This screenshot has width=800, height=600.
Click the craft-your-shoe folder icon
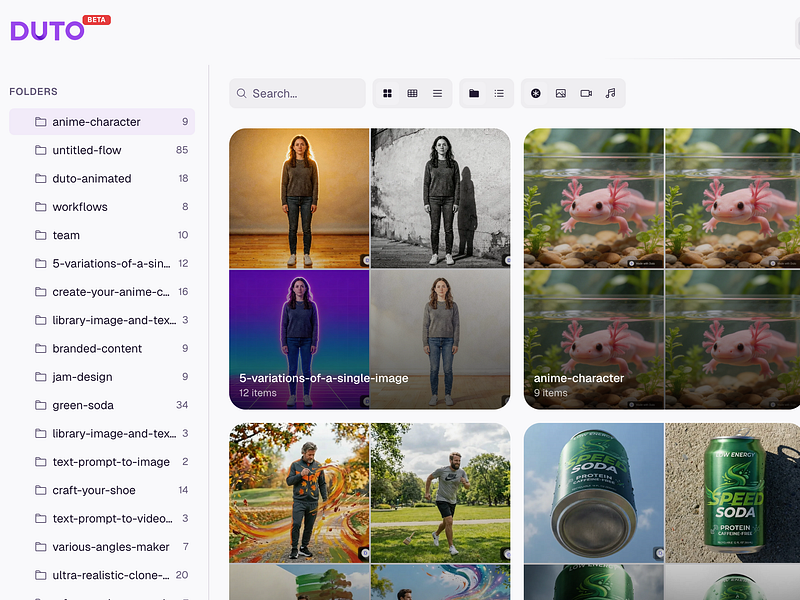click(x=40, y=490)
